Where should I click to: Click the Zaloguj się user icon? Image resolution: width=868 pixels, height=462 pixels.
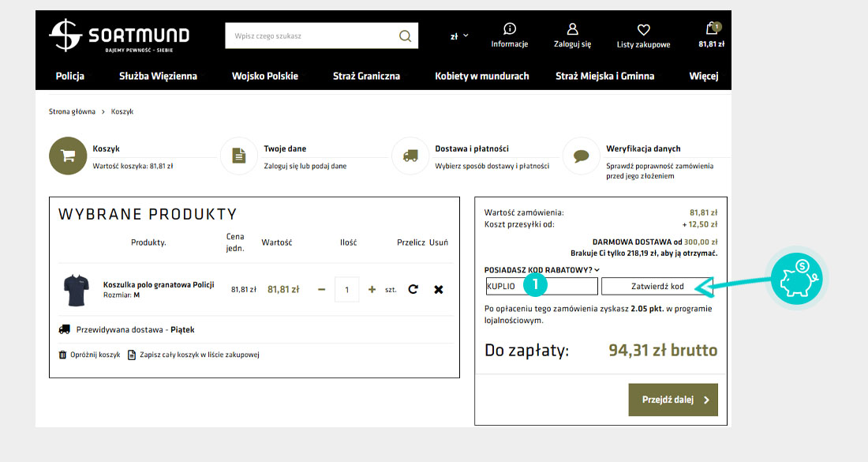click(572, 29)
